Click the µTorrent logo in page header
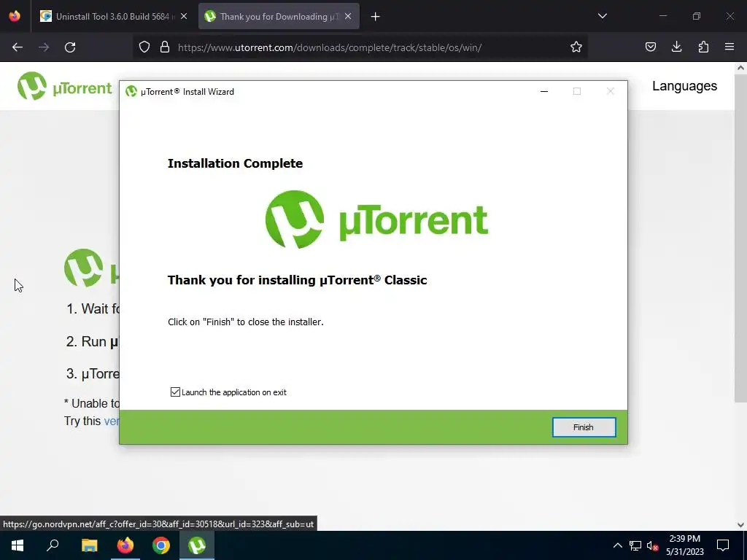 pyautogui.click(x=65, y=86)
